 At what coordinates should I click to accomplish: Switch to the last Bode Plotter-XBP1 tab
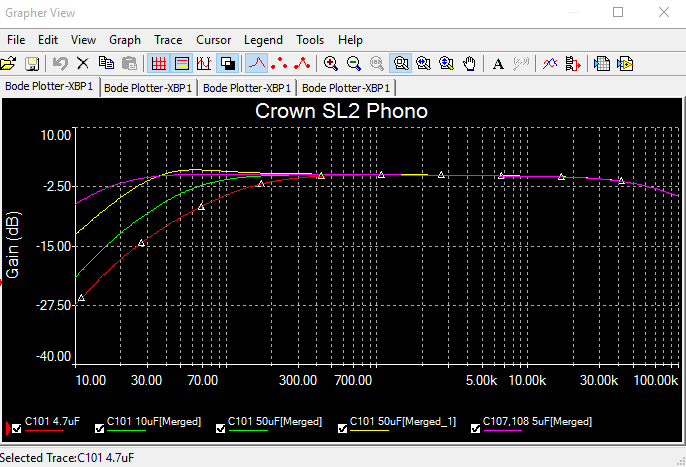(346, 88)
